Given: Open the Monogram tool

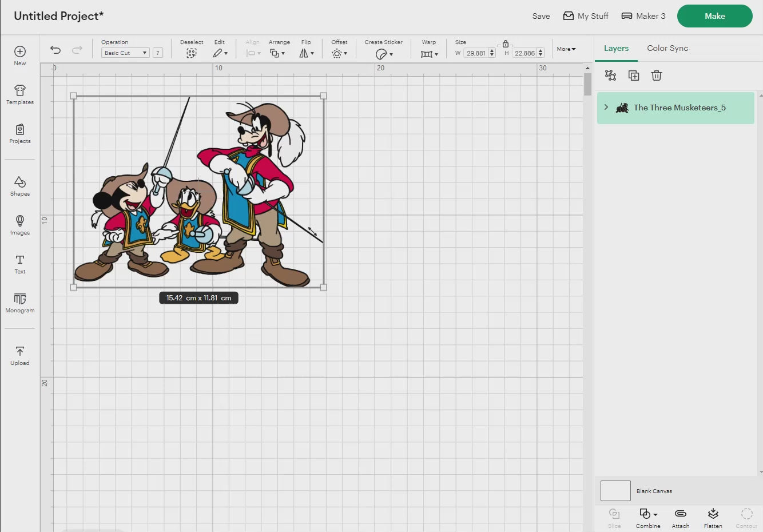Looking at the screenshot, I should 20,303.
